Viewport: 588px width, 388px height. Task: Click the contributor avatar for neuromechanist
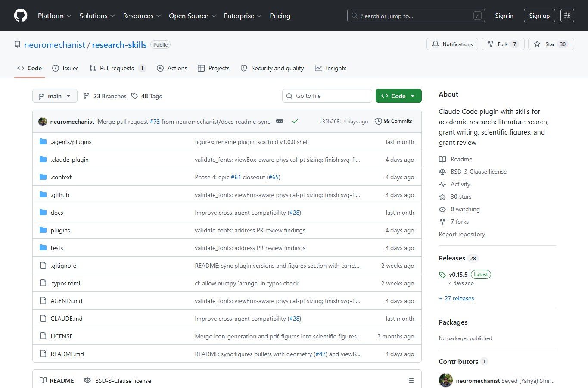(446, 380)
